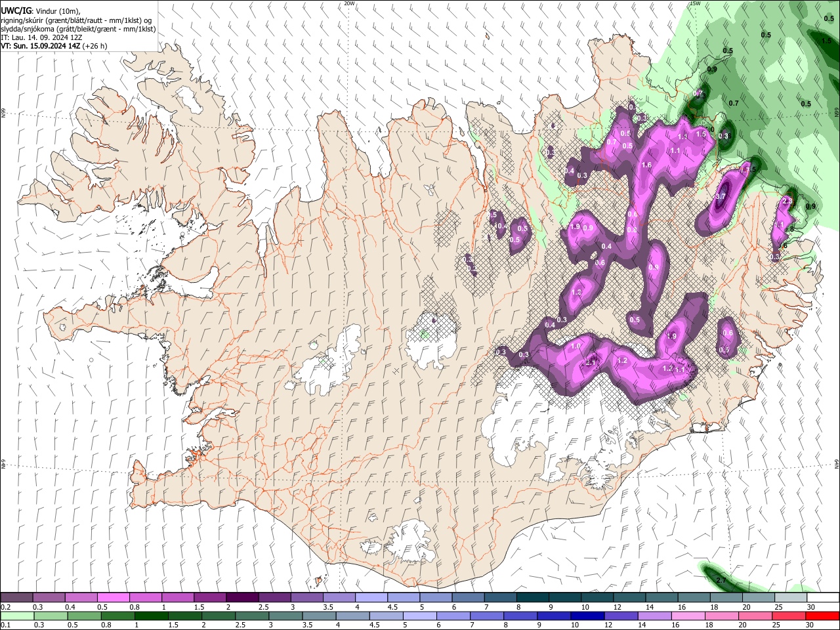Screen dimensions: 840x630
Task: Click the white 1.6 snowfall value
Action: [646, 165]
